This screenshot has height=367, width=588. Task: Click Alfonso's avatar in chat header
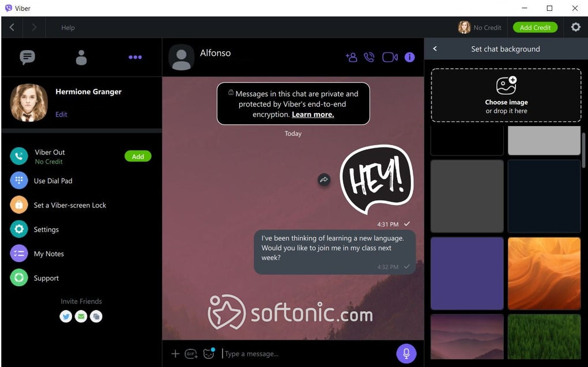click(182, 58)
